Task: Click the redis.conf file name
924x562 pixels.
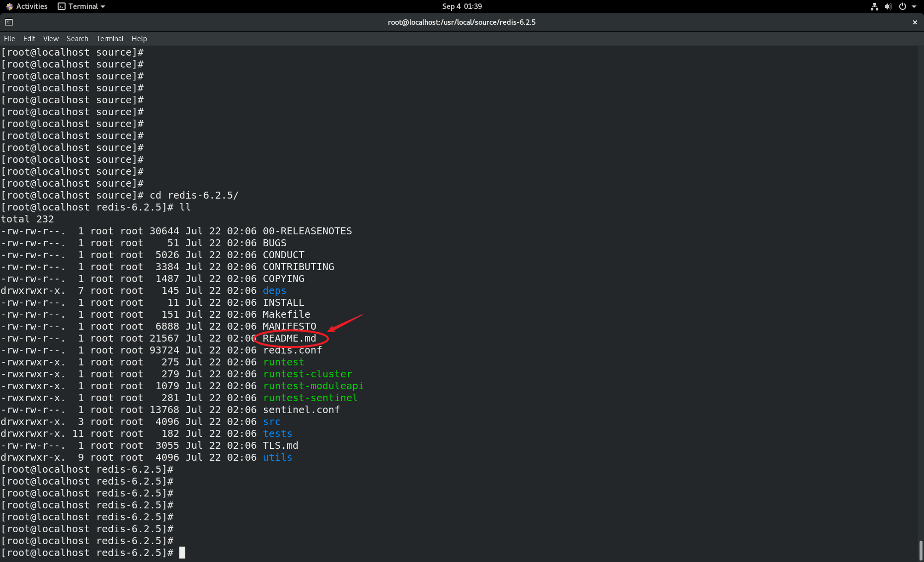Action: click(x=293, y=350)
